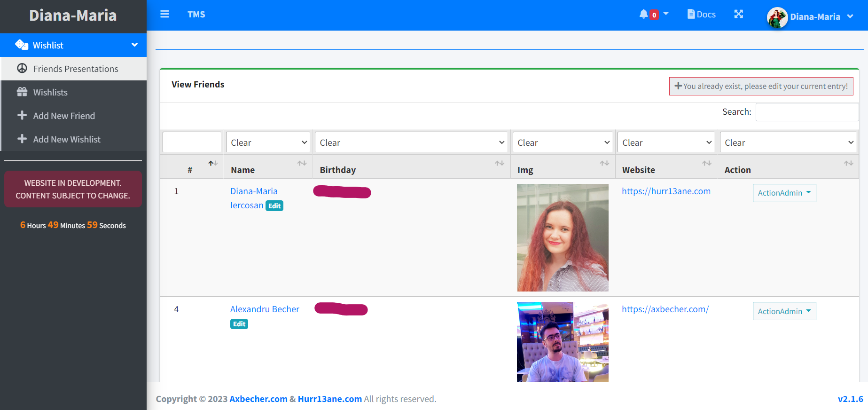This screenshot has width=868, height=410.
Task: Click the hamburger menu icon
Action: (x=164, y=14)
